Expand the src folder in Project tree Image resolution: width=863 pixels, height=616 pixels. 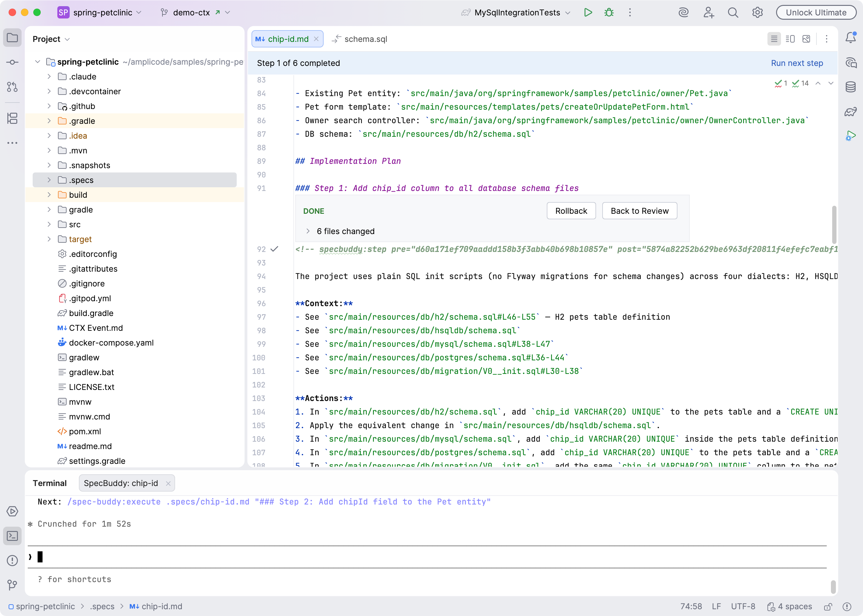point(49,224)
